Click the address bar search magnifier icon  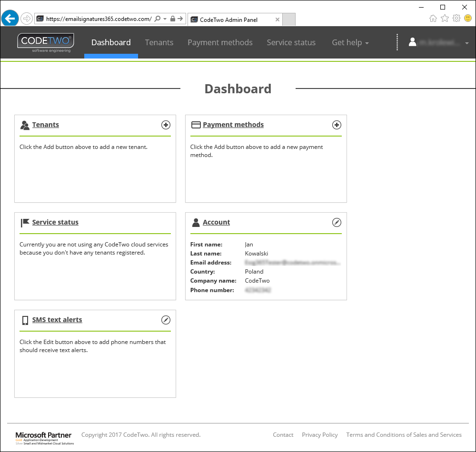click(x=157, y=19)
